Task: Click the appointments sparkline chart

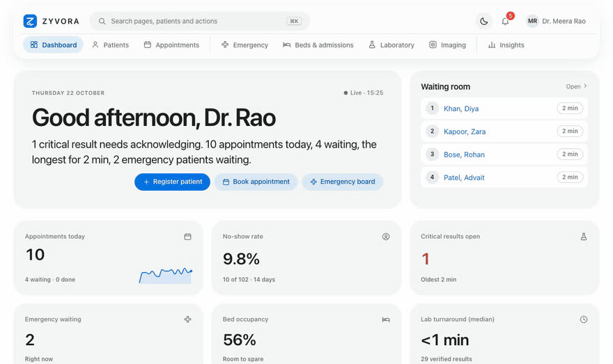Action: (x=165, y=276)
